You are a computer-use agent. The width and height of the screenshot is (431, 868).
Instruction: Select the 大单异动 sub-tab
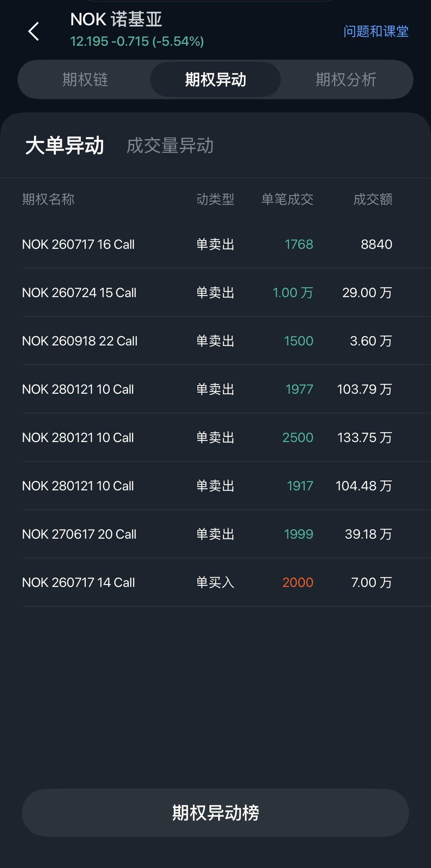click(65, 145)
